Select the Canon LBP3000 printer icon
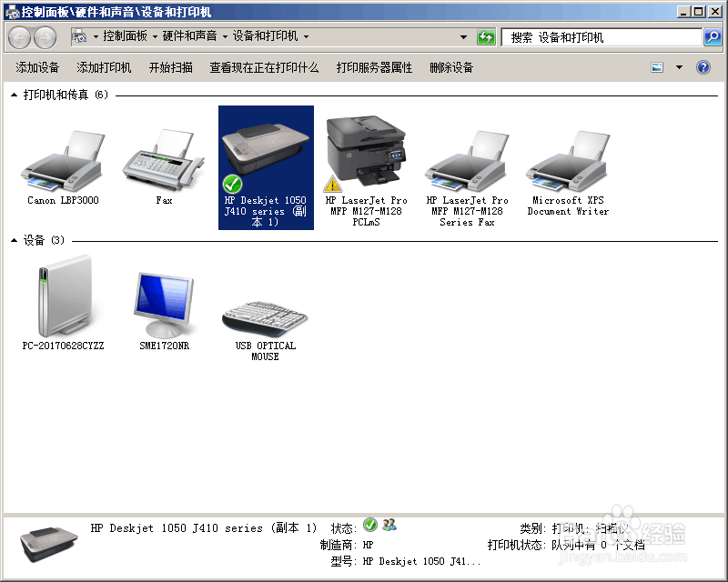Screen dimensions: 728x582 pos(63,161)
